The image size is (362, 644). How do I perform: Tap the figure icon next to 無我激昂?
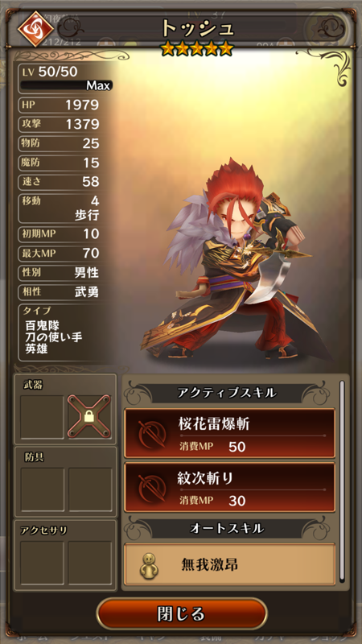coord(148,565)
